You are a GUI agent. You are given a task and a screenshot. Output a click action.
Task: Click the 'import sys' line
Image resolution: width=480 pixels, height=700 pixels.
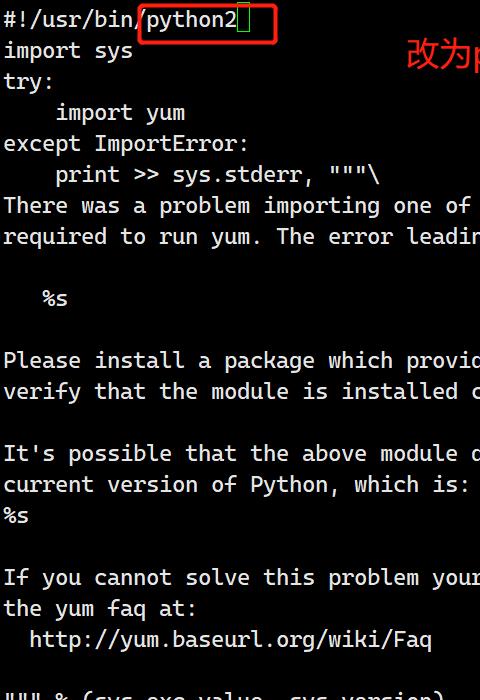tap(68, 51)
